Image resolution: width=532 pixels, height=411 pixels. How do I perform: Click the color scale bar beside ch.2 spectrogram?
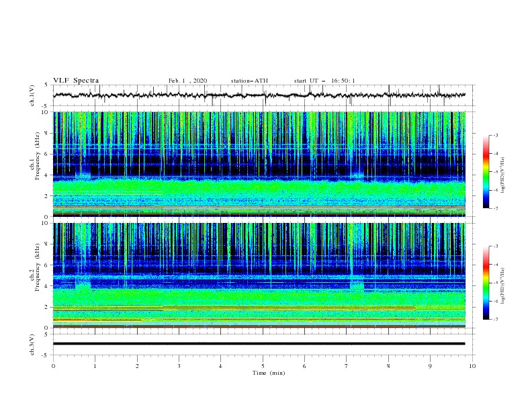click(x=486, y=283)
